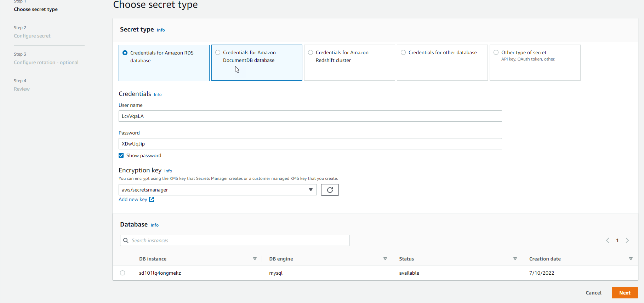Click the Next button
Viewport: 644px width, 303px height.
coord(625,293)
